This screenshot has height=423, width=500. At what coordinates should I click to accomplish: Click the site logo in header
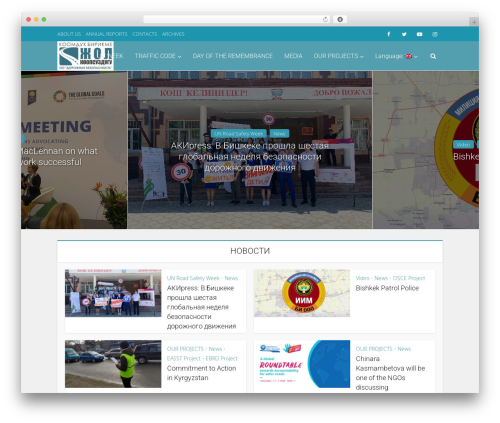coord(85,56)
